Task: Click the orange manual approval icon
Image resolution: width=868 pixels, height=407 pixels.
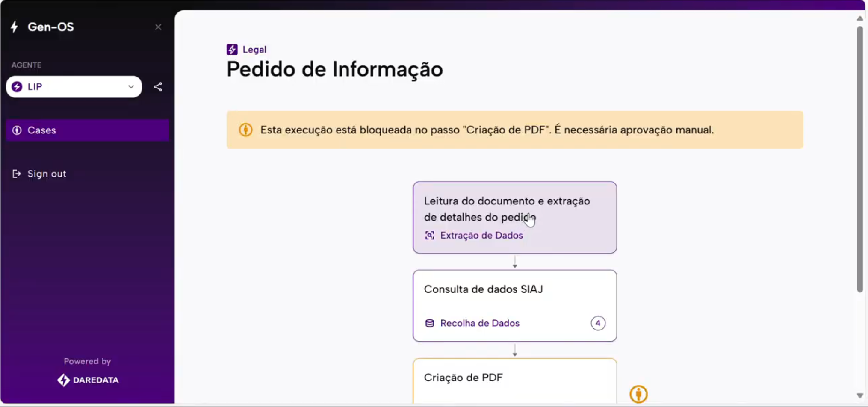Action: click(638, 394)
